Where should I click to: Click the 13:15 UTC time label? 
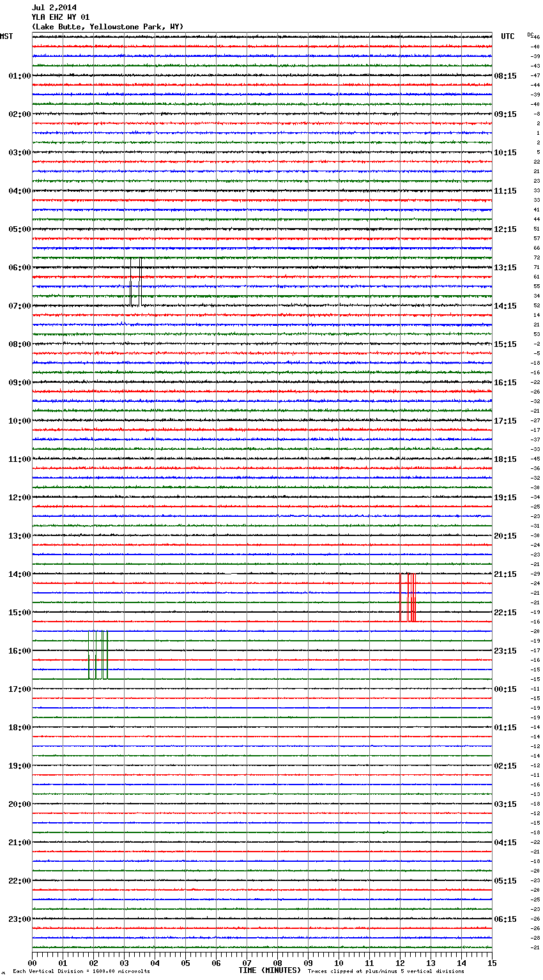(x=505, y=268)
